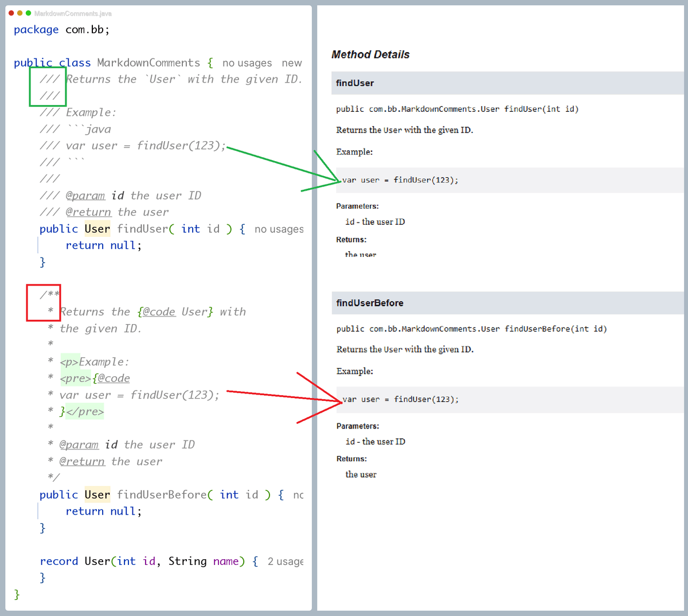The image size is (688, 616).
Task: Click findUser( method name in code
Action: click(x=146, y=229)
